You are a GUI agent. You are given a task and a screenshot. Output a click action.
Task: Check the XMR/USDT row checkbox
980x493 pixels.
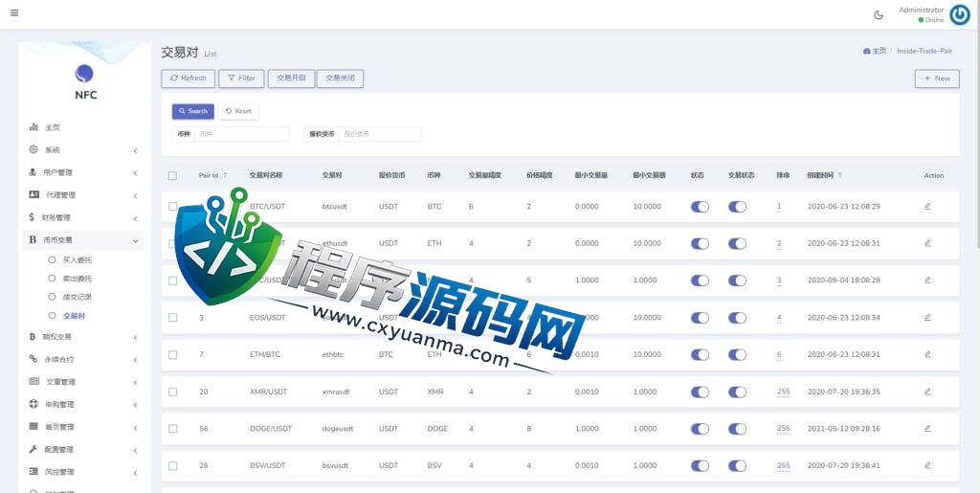[172, 392]
